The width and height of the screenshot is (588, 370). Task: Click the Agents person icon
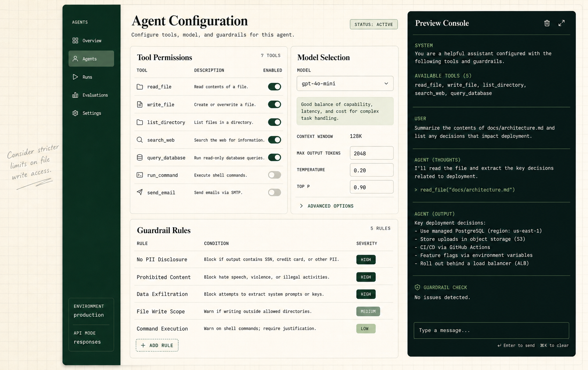tap(75, 59)
